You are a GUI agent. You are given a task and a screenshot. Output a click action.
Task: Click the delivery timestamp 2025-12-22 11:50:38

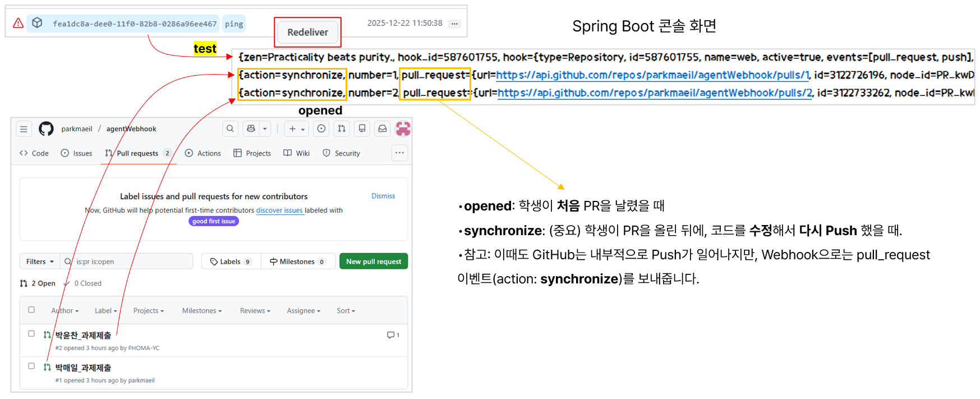click(404, 23)
